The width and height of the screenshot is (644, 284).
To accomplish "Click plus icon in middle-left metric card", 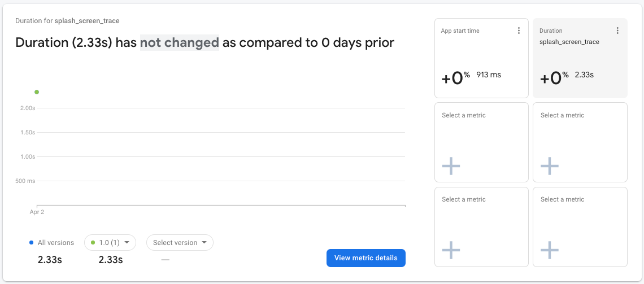I will tap(451, 166).
